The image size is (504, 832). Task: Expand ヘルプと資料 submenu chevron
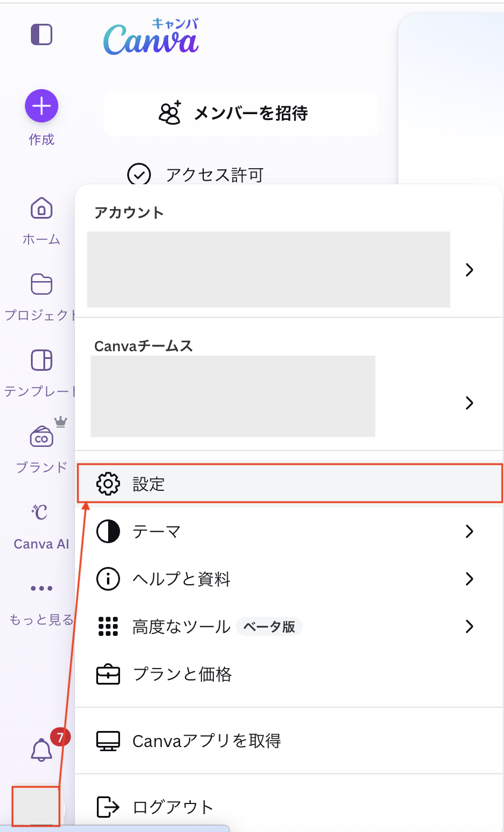(x=470, y=579)
